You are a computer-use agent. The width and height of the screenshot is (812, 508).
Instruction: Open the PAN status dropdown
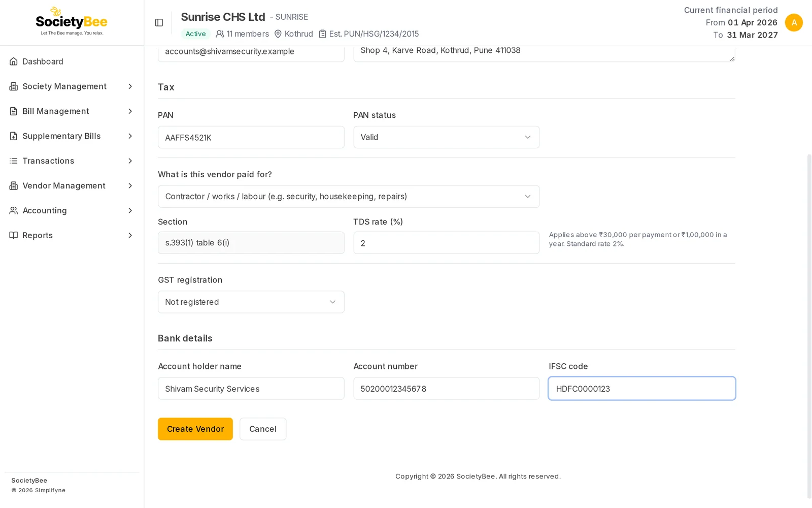click(446, 137)
